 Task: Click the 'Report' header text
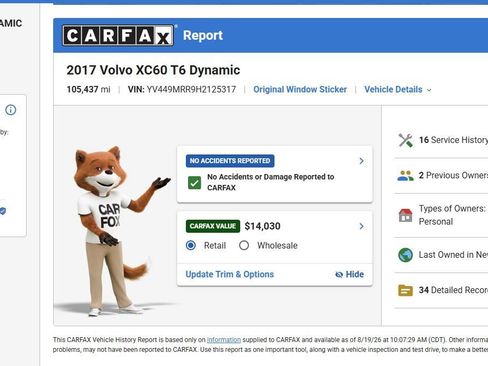coord(203,36)
